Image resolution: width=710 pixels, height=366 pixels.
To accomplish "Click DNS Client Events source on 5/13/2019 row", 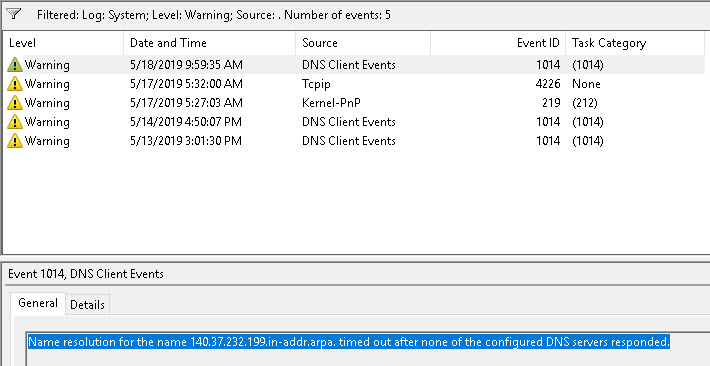I will (349, 141).
